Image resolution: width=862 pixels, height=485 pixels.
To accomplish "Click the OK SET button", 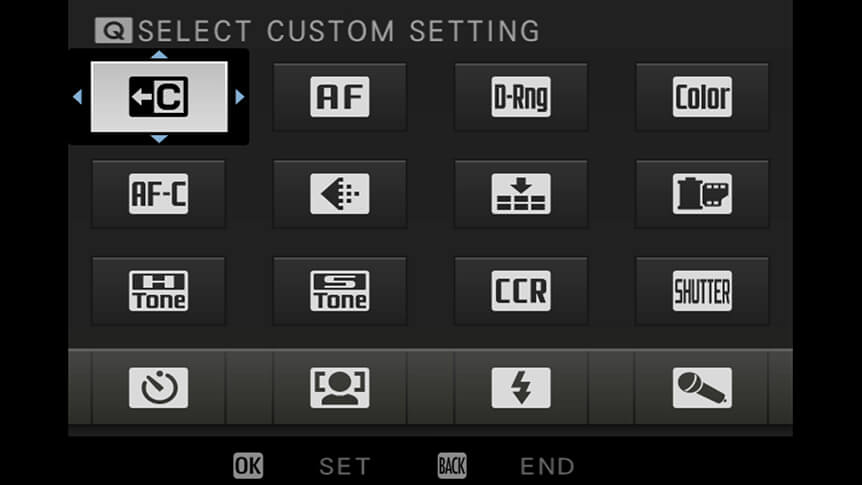I will (x=302, y=466).
